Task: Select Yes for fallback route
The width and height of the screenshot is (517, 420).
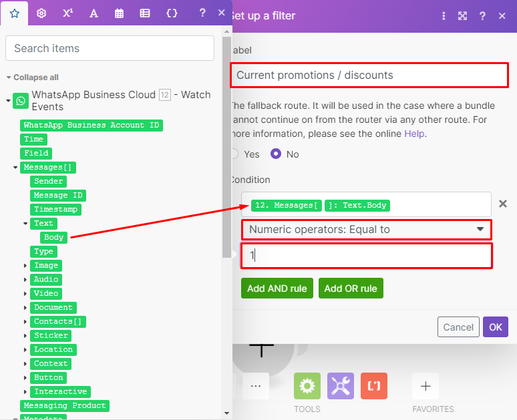Action: click(234, 154)
